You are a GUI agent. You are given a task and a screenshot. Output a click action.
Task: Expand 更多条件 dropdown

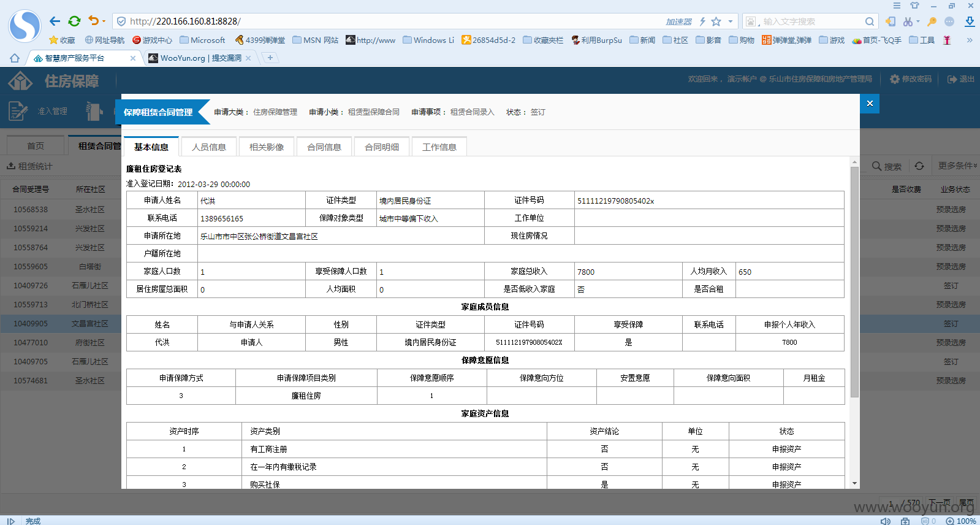coord(958,166)
